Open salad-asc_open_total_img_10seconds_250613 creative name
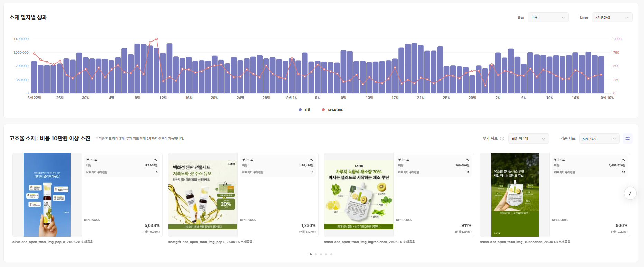 (x=525, y=242)
